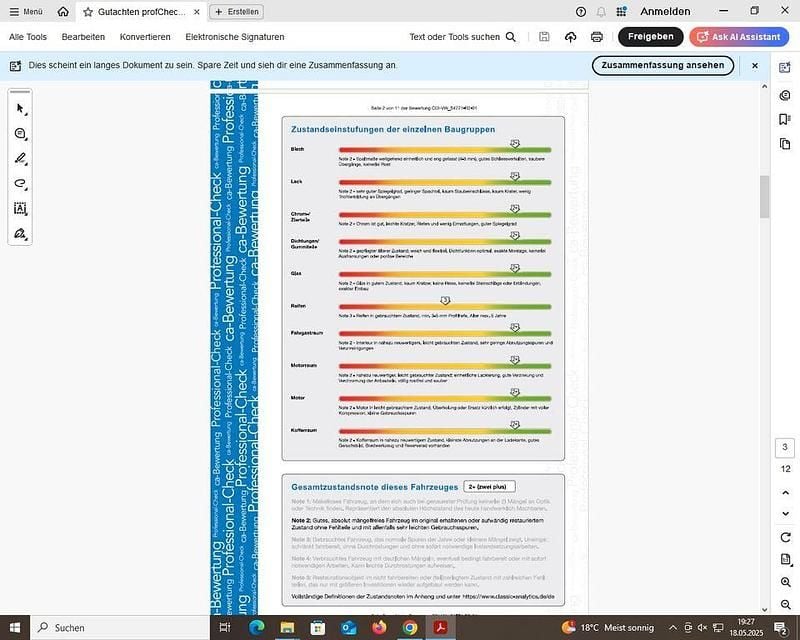Go to next page with down chevron
Screen dimensions: 800x640
click(786, 513)
